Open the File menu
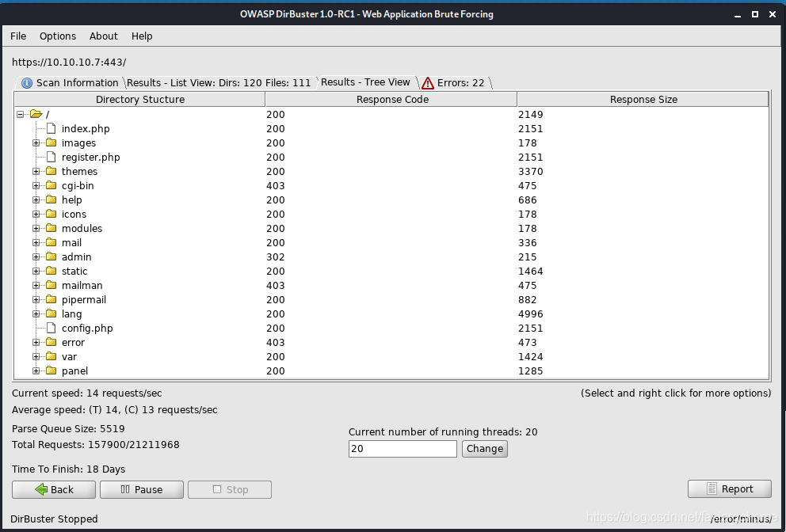 (18, 36)
